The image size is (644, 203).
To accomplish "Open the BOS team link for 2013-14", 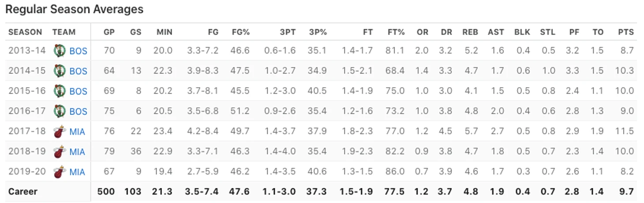I will tap(79, 51).
